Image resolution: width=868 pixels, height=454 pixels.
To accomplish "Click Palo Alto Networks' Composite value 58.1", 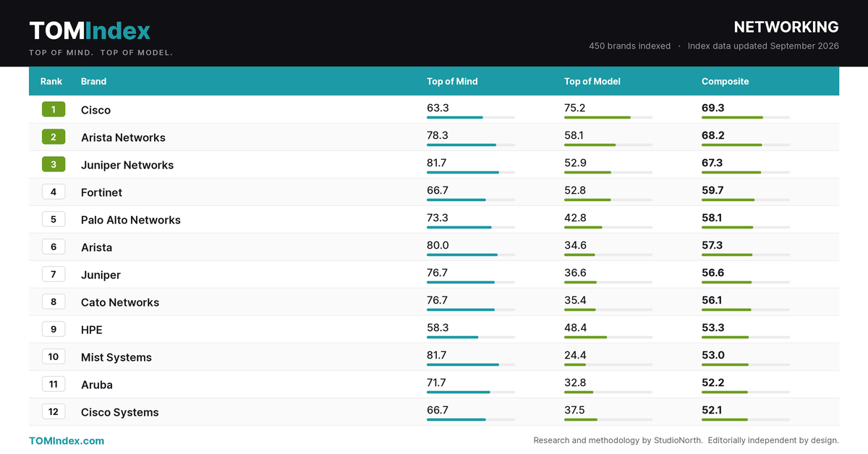I will (712, 218).
